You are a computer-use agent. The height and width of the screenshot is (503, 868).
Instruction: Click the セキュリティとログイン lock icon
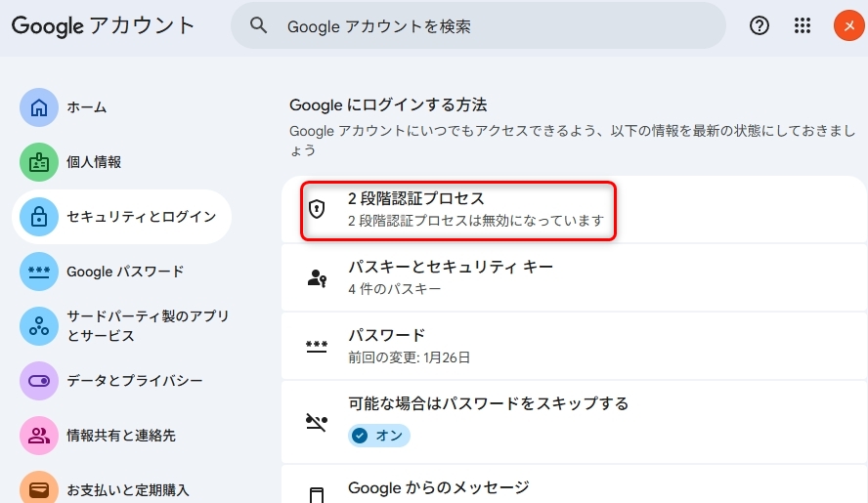[x=39, y=217]
